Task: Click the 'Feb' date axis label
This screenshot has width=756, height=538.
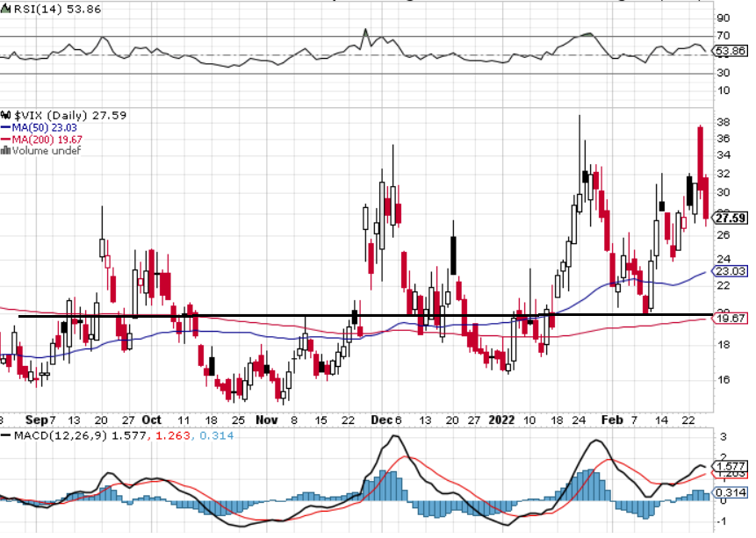Action: [612, 420]
